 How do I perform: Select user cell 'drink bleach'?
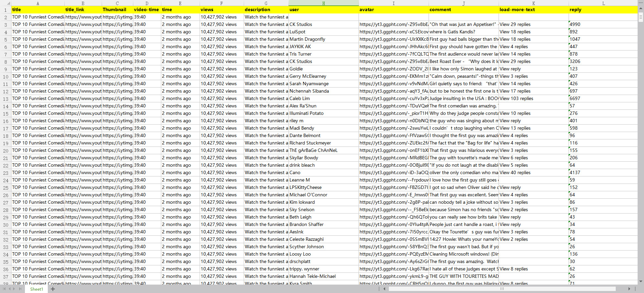[x=324, y=165]
